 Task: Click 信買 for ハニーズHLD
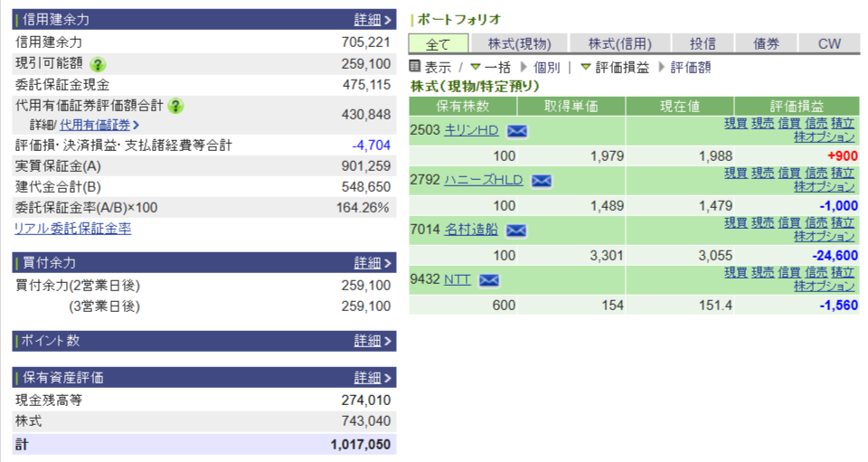click(x=788, y=174)
